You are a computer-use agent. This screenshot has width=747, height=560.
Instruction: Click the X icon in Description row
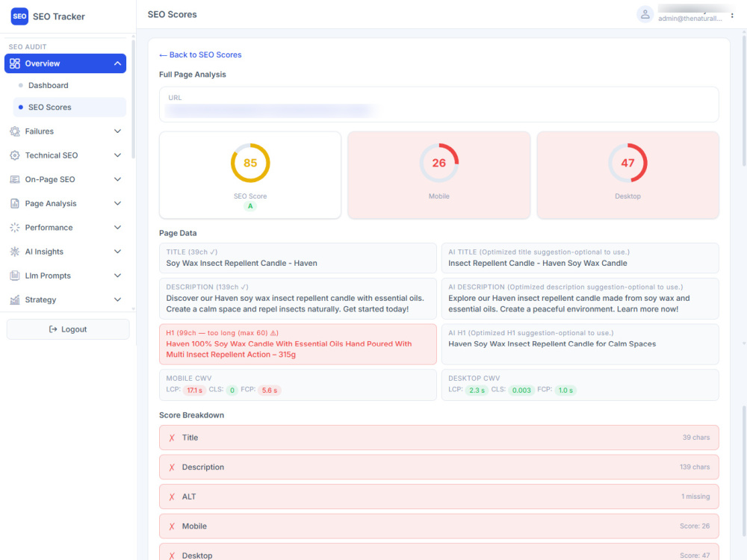pyautogui.click(x=172, y=467)
